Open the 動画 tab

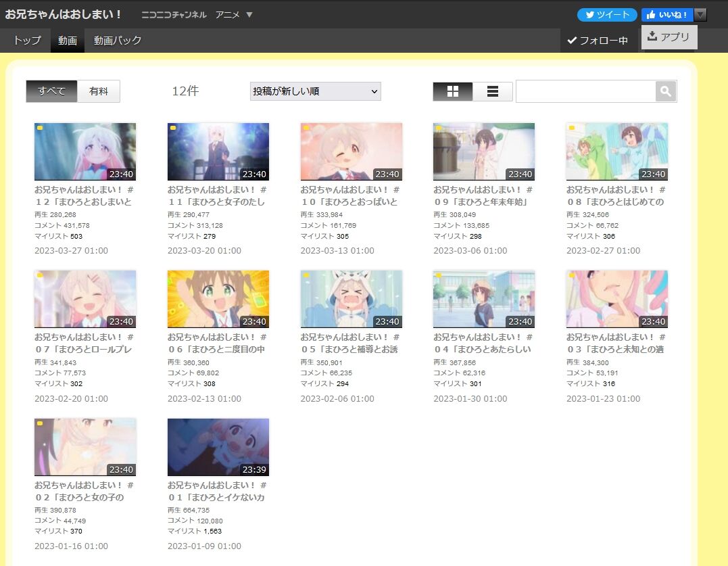coord(68,41)
